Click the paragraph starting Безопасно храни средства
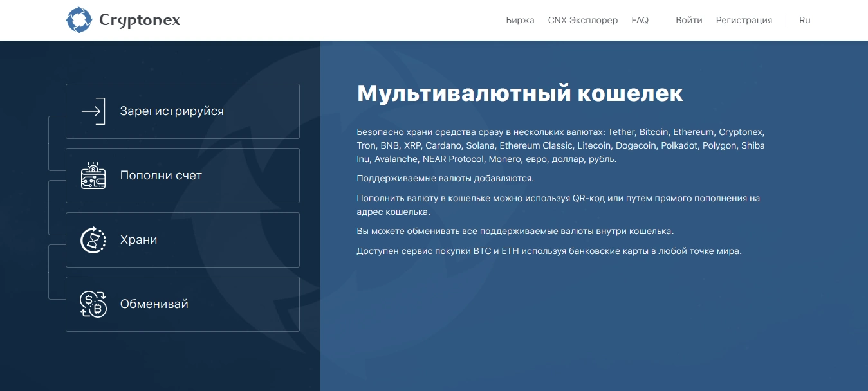 click(561, 145)
